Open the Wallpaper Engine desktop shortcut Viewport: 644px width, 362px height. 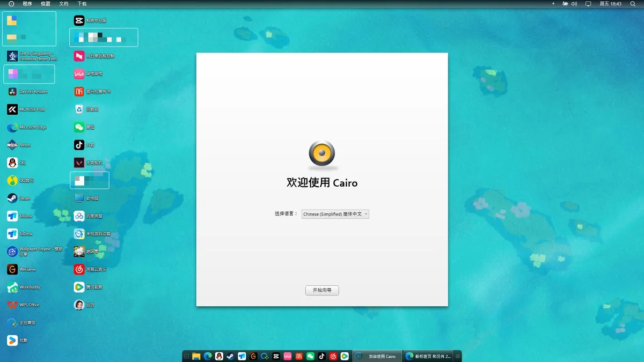tap(35, 252)
